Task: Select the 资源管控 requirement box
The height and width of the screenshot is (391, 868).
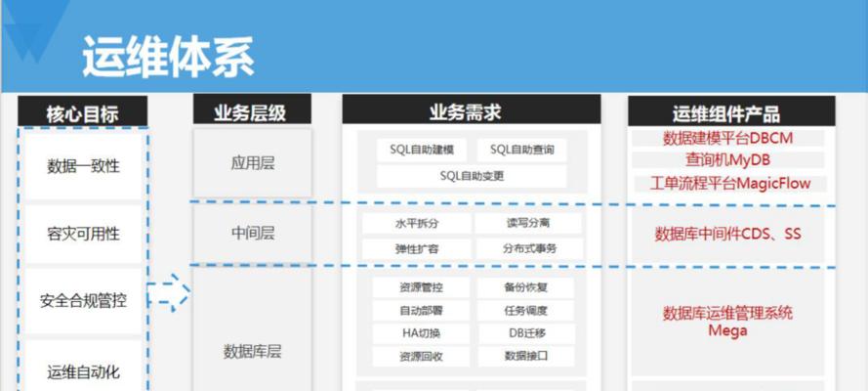Action: (421, 288)
